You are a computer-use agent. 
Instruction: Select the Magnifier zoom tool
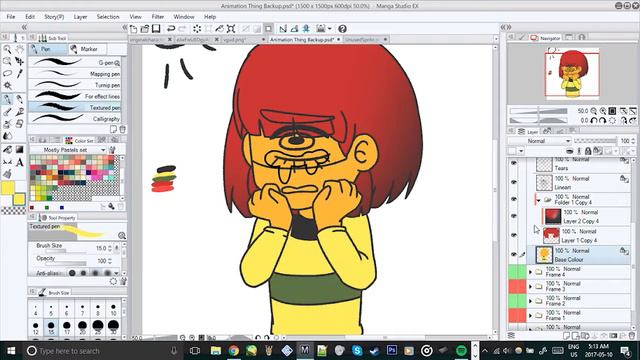click(7, 50)
